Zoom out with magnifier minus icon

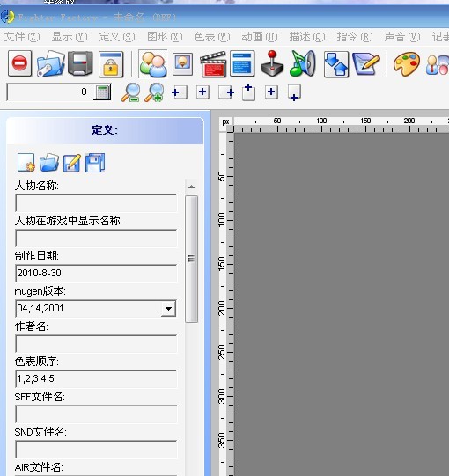coord(131,92)
